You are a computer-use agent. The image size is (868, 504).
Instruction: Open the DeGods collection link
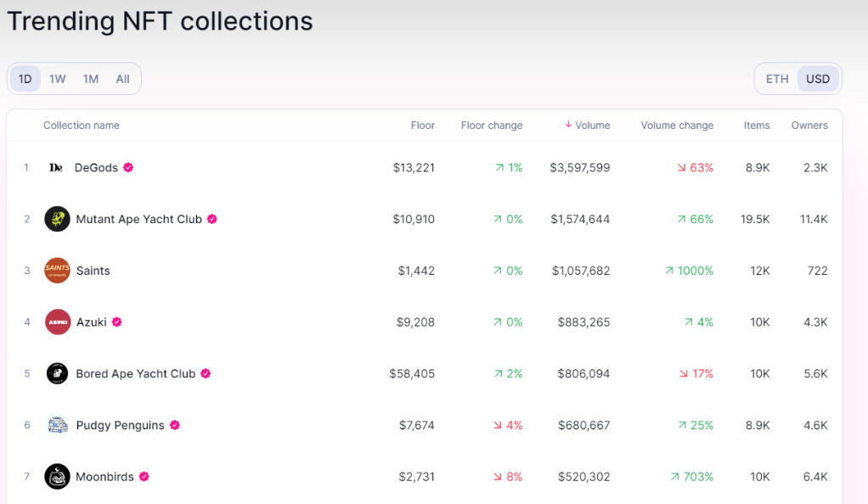(x=96, y=168)
